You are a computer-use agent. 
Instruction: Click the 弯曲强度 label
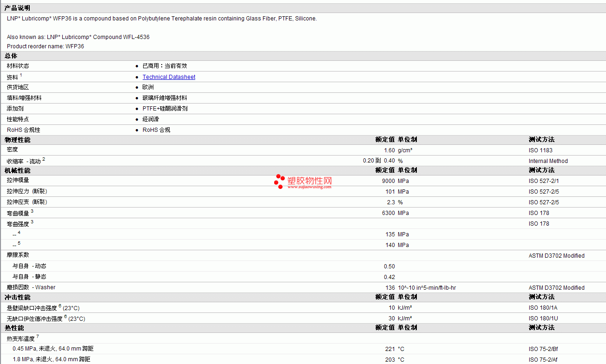(18, 224)
